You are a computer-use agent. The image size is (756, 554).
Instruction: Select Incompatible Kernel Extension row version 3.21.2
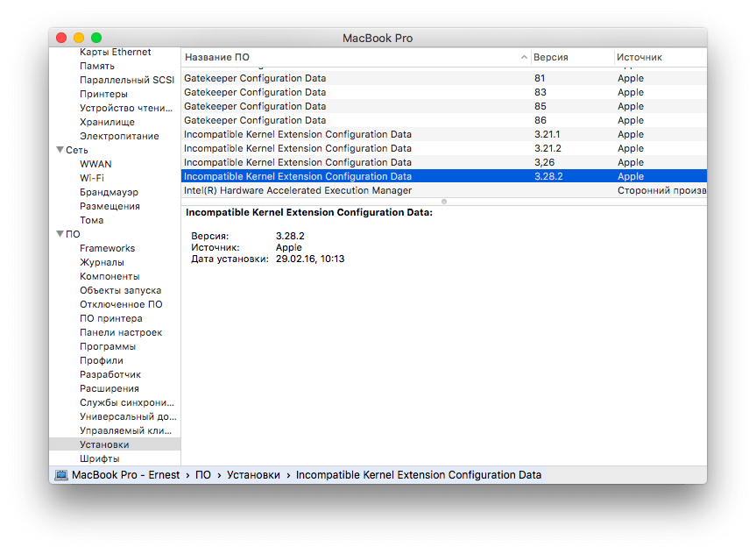(444, 147)
